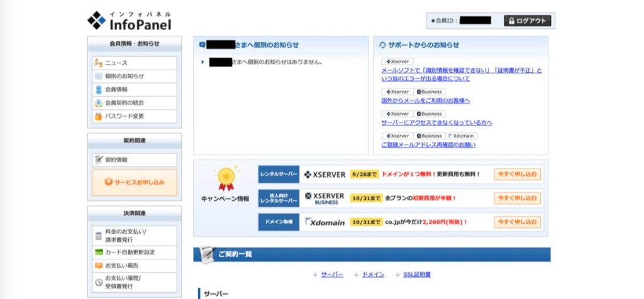Screen dimensions: 644x299
Task: Click the レンタルサーバー campaign label
Action: point(279,175)
